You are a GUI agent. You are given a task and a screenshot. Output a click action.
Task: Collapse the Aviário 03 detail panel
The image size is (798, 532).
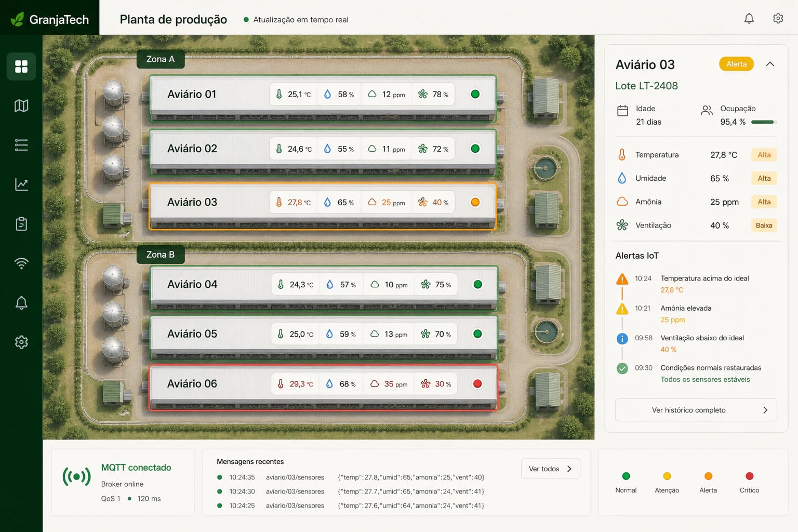(x=770, y=64)
